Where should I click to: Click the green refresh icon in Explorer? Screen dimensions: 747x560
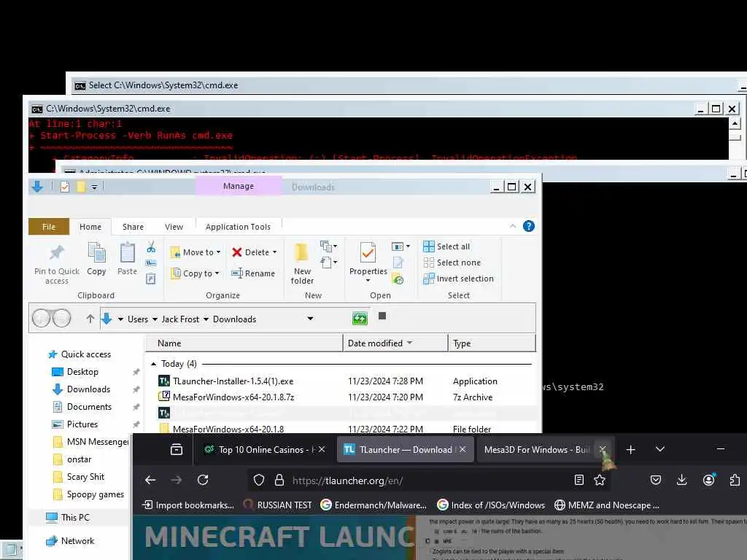(360, 318)
